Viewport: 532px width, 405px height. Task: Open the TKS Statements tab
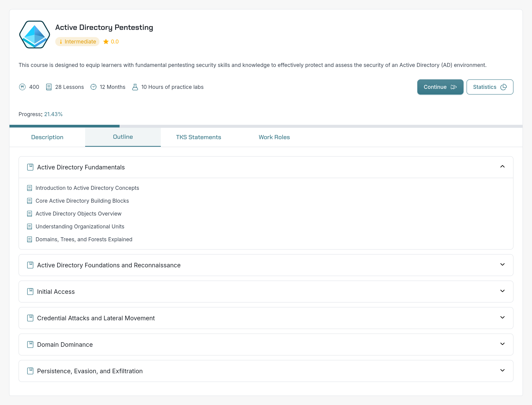(x=198, y=137)
